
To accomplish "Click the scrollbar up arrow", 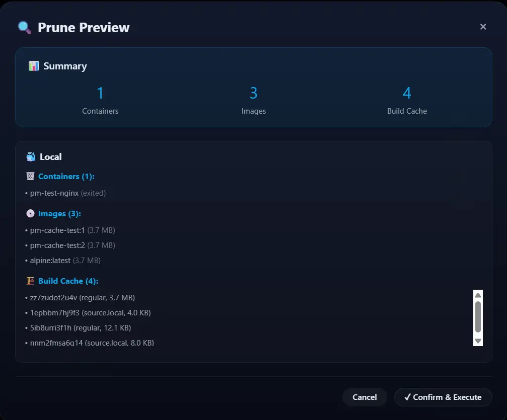I will tap(478, 295).
